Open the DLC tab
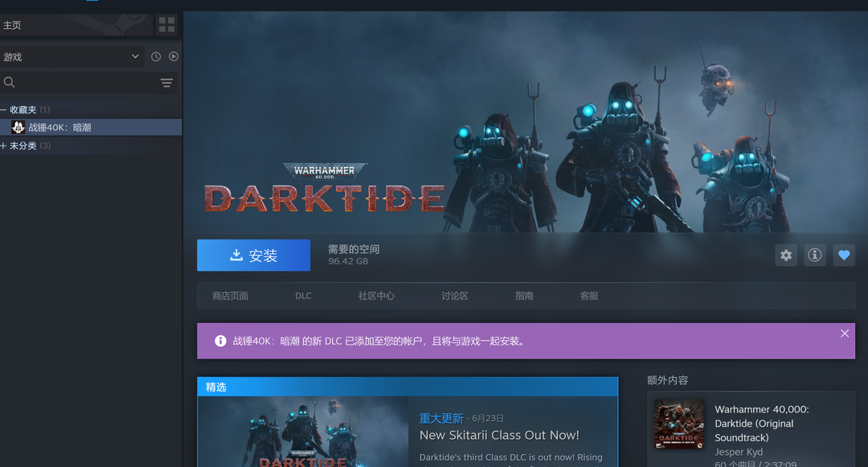The height and width of the screenshot is (467, 868). [x=303, y=296]
